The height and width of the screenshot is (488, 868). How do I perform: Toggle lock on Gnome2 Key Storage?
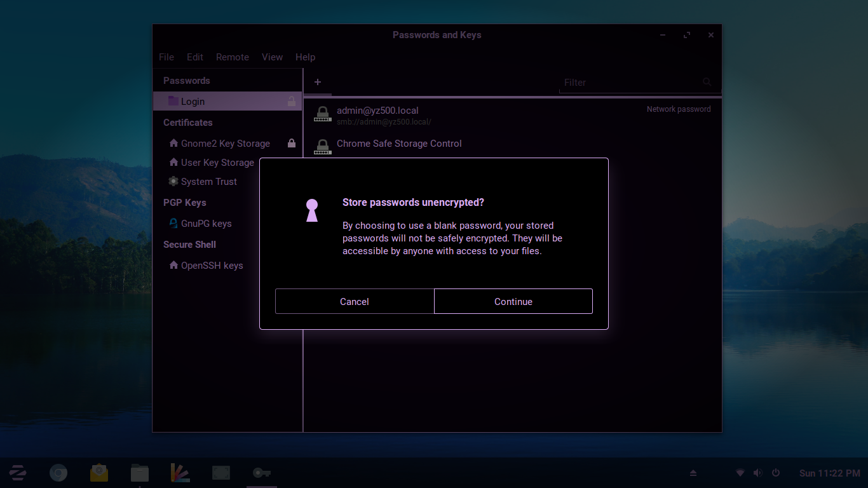click(292, 144)
